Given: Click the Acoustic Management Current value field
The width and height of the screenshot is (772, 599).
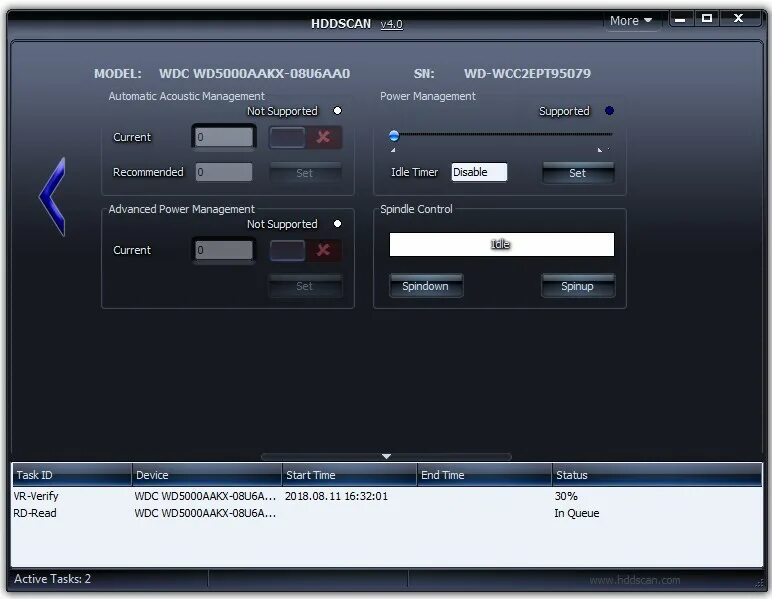Looking at the screenshot, I should click(x=224, y=137).
